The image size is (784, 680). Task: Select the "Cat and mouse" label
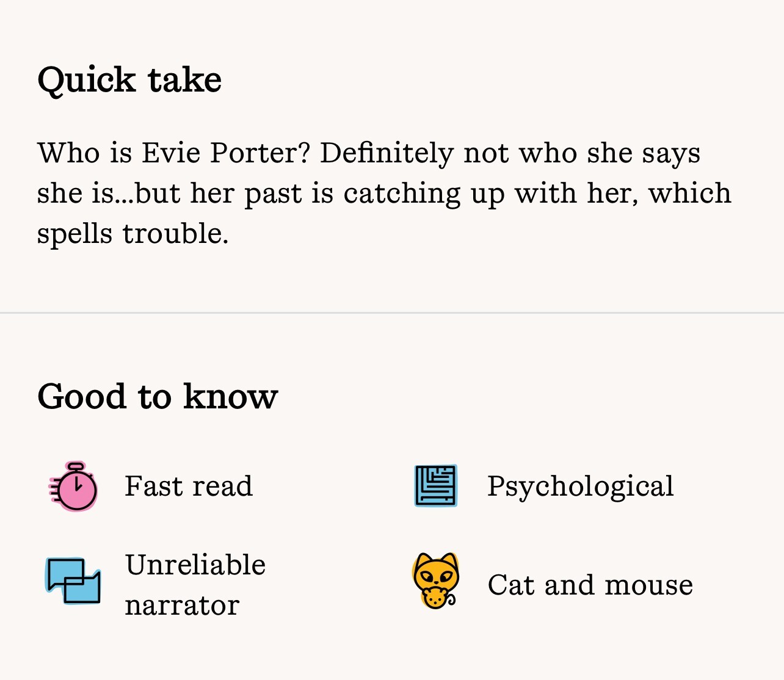(x=590, y=585)
